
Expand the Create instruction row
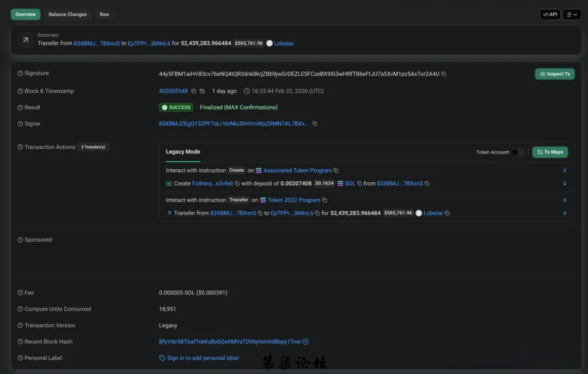(565, 170)
